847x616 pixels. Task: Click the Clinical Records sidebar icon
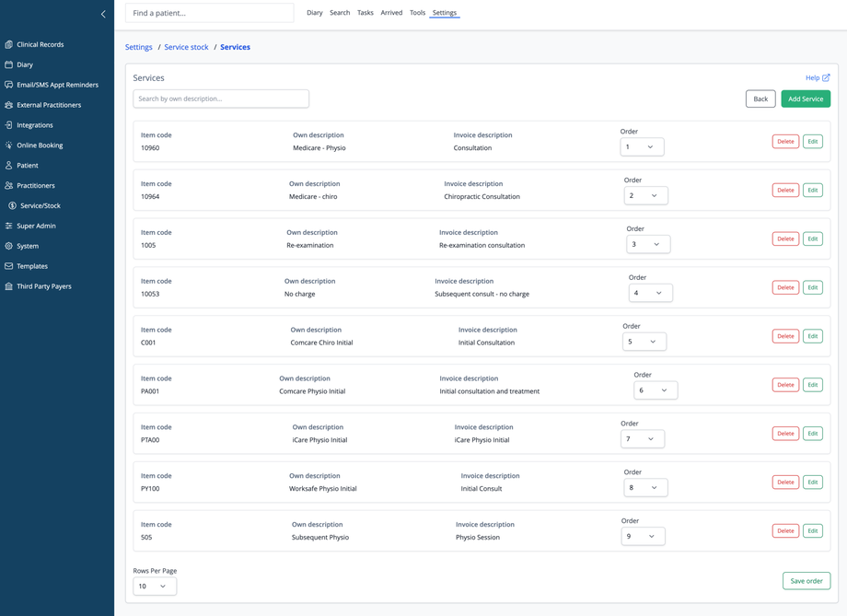(x=9, y=44)
